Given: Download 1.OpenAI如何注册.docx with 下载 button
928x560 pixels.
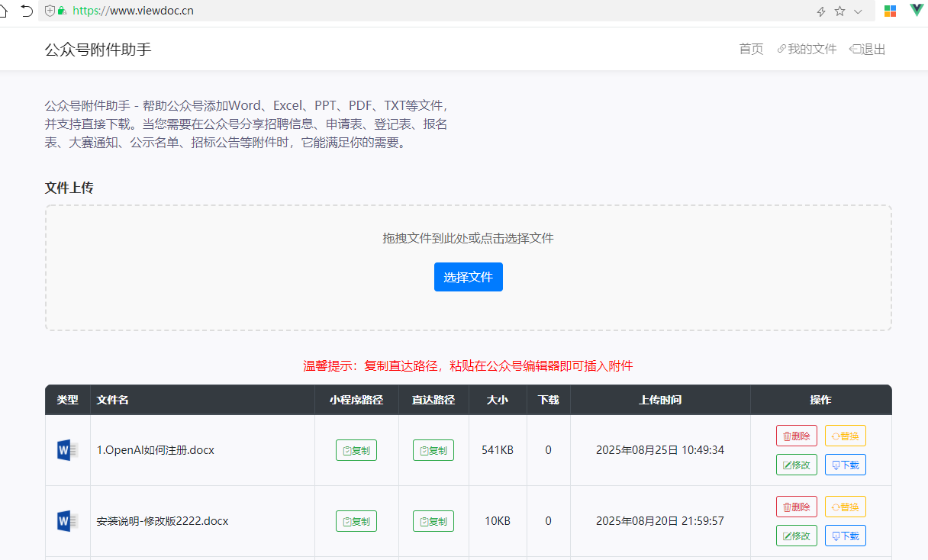Looking at the screenshot, I should pos(846,465).
